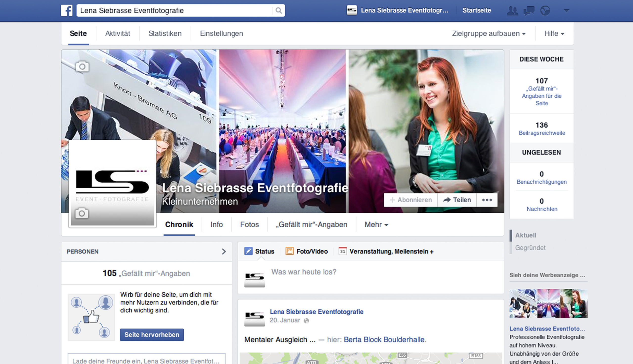This screenshot has width=633, height=364.
Task: Click the invite friends input field
Action: (x=147, y=359)
